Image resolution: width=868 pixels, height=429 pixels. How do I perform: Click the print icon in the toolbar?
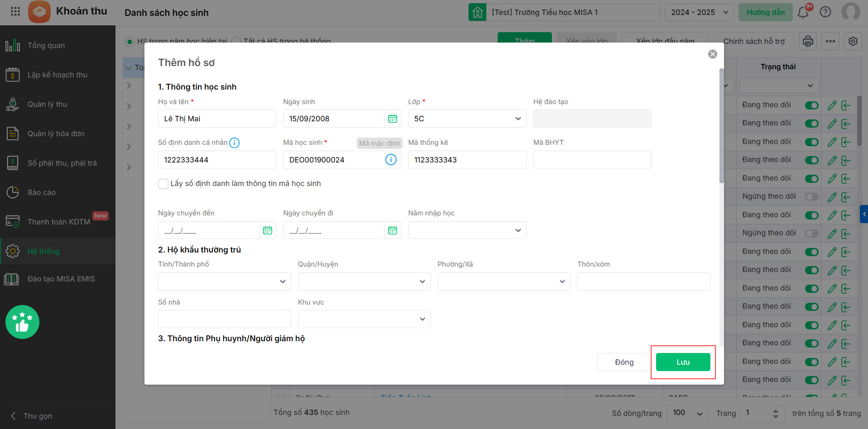808,41
